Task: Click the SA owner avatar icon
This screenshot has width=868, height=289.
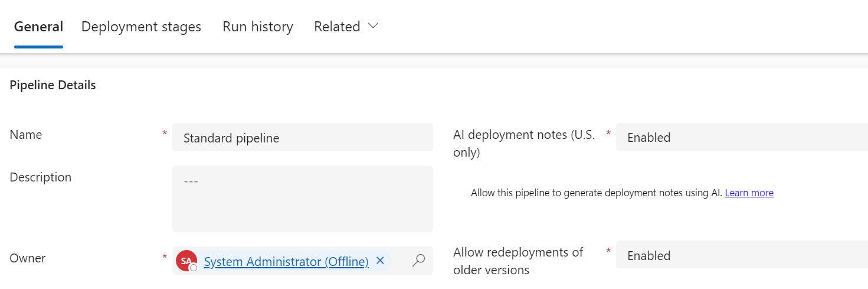Action: [x=186, y=261]
